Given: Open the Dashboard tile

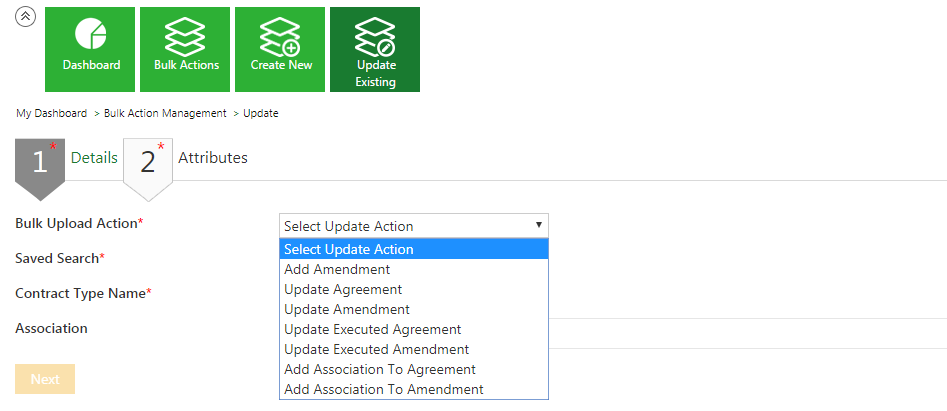Looking at the screenshot, I should coord(91,49).
